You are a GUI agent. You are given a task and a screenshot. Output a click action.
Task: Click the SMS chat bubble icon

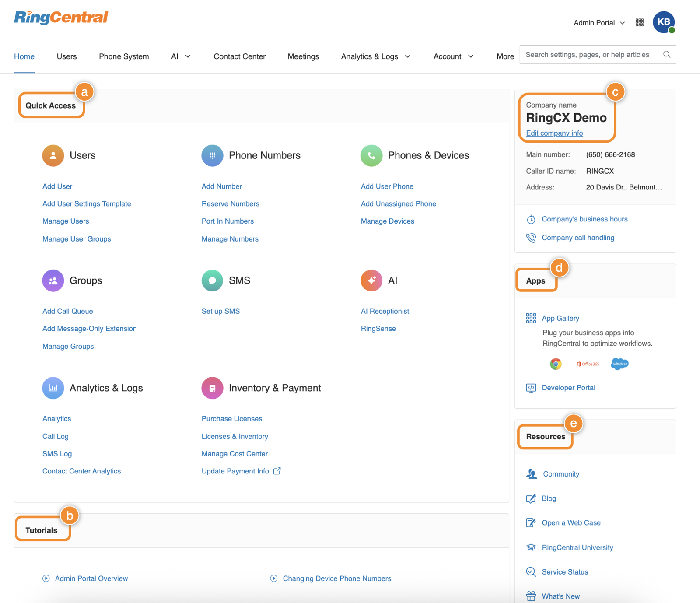(x=212, y=280)
